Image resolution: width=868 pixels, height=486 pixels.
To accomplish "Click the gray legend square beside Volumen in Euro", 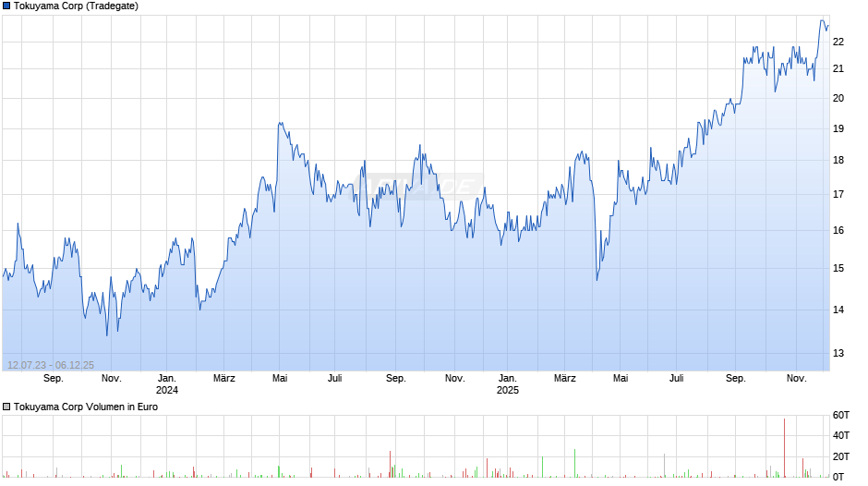I will (x=6, y=407).
